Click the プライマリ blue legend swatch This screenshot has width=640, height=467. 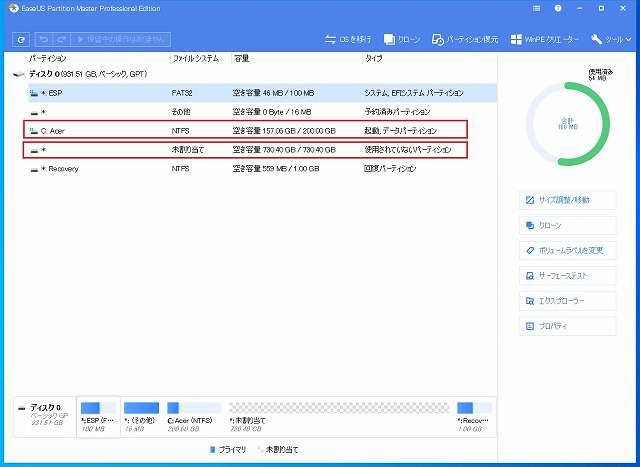pyautogui.click(x=212, y=450)
